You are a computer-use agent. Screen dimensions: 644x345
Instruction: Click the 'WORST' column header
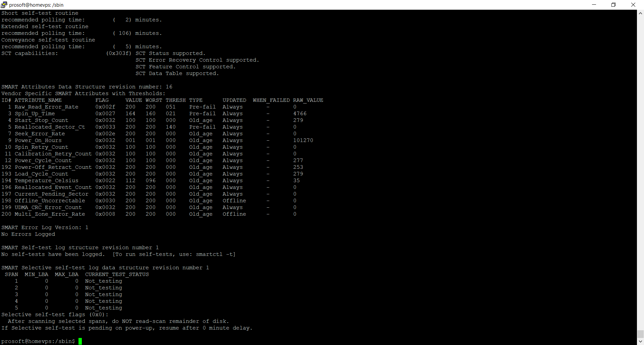point(154,100)
